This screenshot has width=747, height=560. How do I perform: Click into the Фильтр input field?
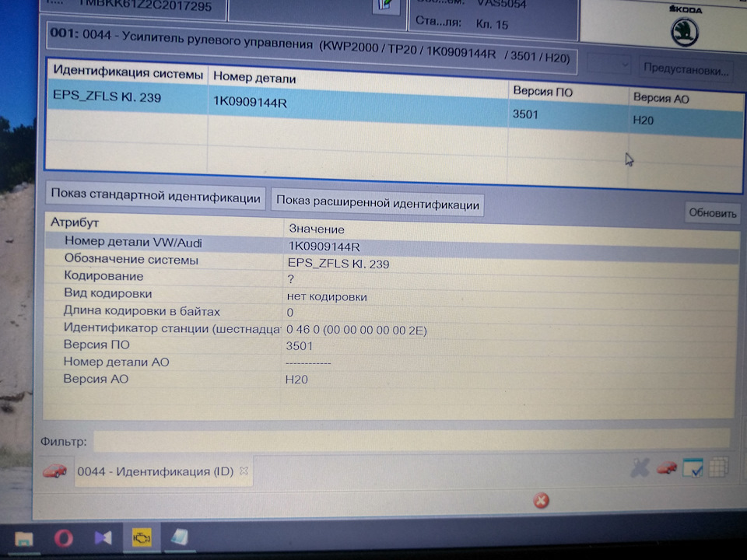[412, 440]
